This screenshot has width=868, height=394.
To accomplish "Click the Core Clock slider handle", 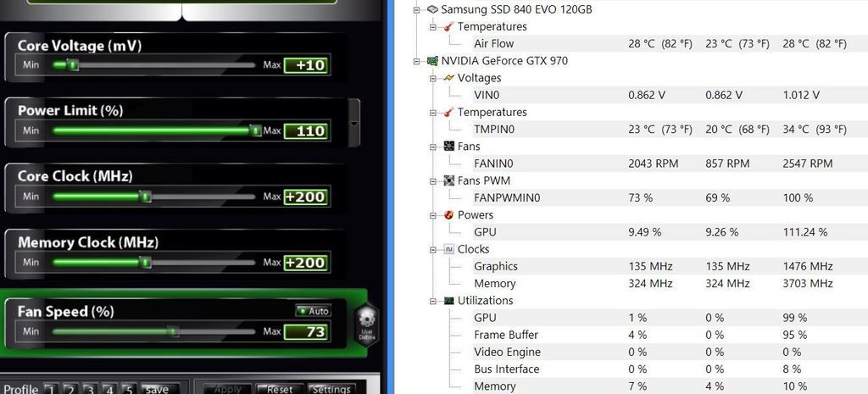I will click(x=145, y=197).
